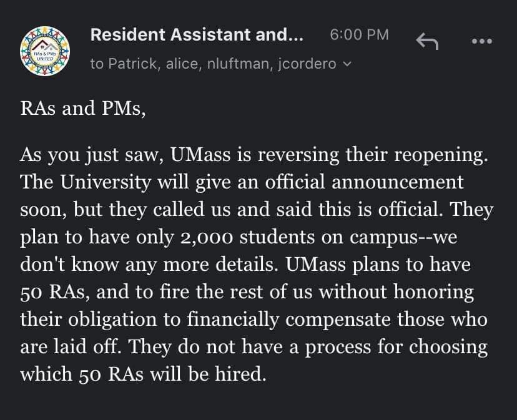Open sender name 'Resident Assistant and...'

tap(197, 34)
